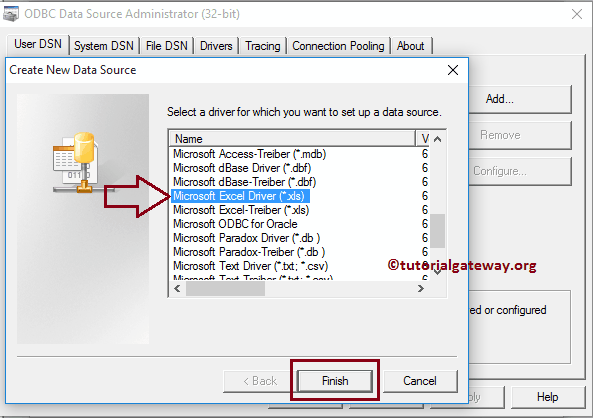Click the V column header
Screen dimensions: 593x418
point(424,139)
